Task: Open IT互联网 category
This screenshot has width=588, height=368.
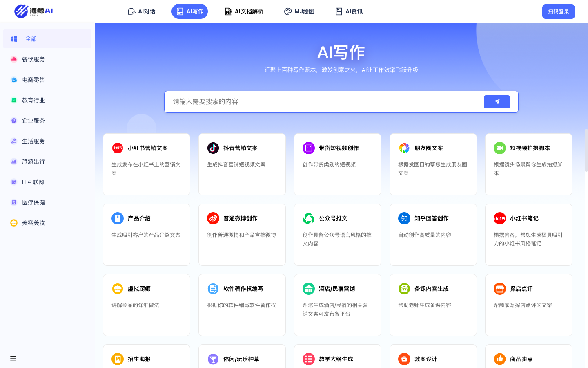Action: 47,182
